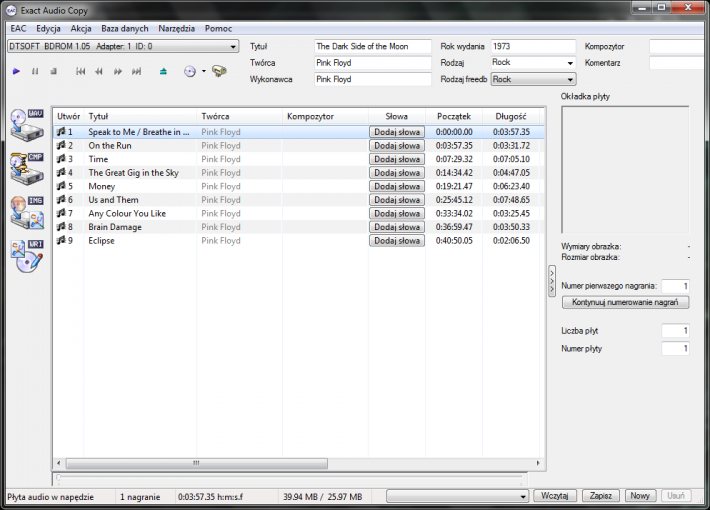Select the track Any Colour You Like
Image resolution: width=710 pixels, height=510 pixels.
point(127,213)
